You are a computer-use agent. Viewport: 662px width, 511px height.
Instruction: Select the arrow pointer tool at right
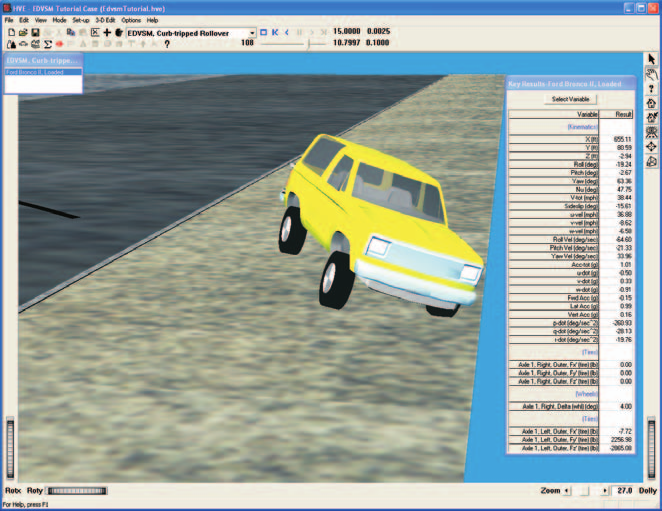pos(651,60)
